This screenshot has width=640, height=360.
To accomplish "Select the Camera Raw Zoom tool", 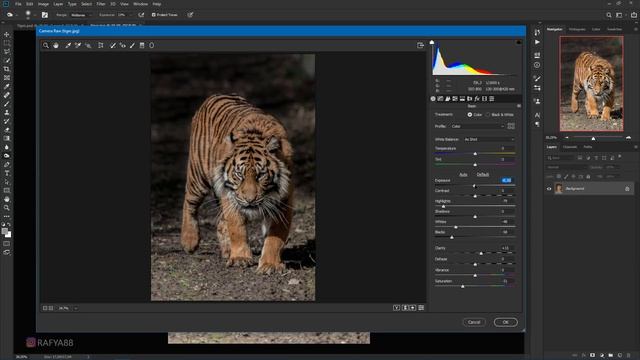I will tap(46, 45).
